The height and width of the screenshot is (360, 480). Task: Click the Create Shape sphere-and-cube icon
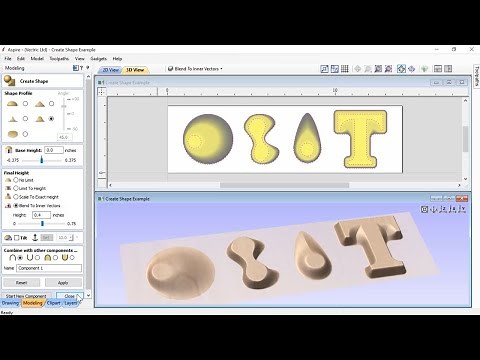click(x=9, y=81)
